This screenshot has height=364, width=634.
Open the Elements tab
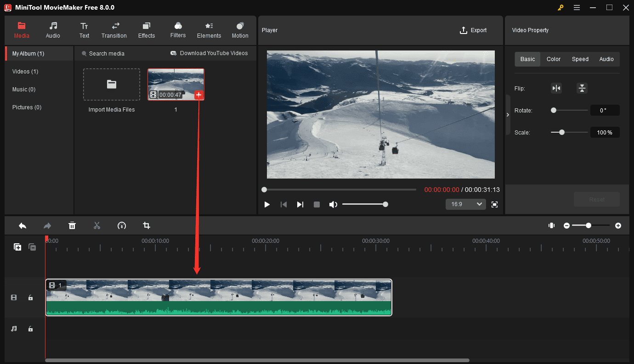click(x=209, y=30)
